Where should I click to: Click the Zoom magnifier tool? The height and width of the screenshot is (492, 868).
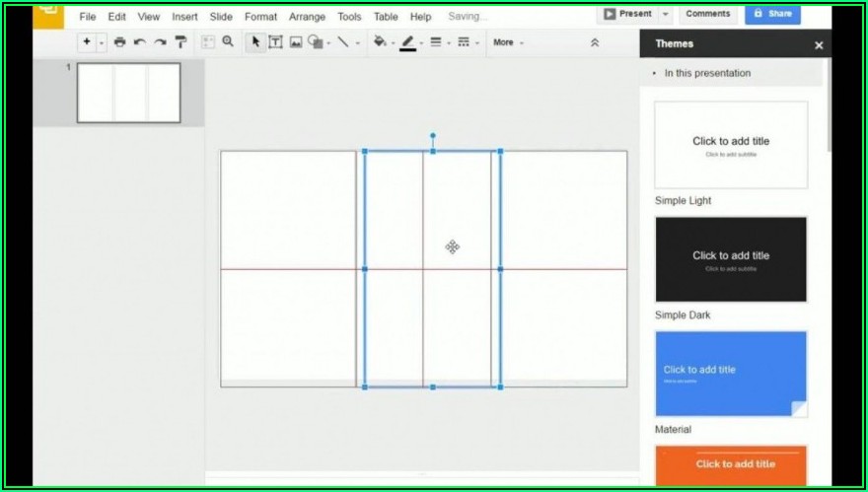pyautogui.click(x=228, y=41)
